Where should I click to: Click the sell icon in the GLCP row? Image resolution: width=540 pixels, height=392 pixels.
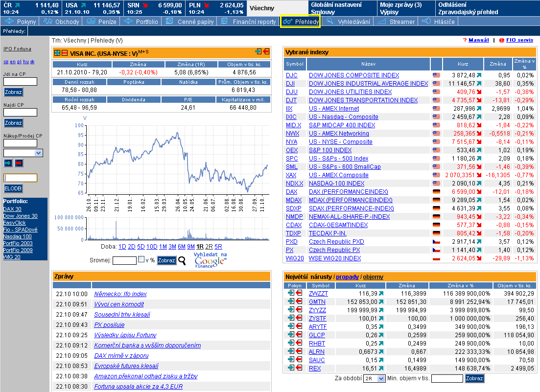299,335
